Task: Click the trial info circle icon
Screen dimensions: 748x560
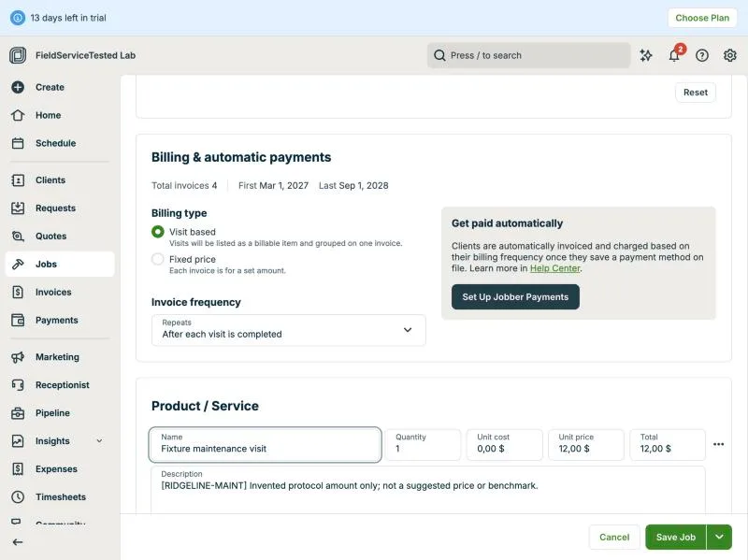Action: pos(18,18)
